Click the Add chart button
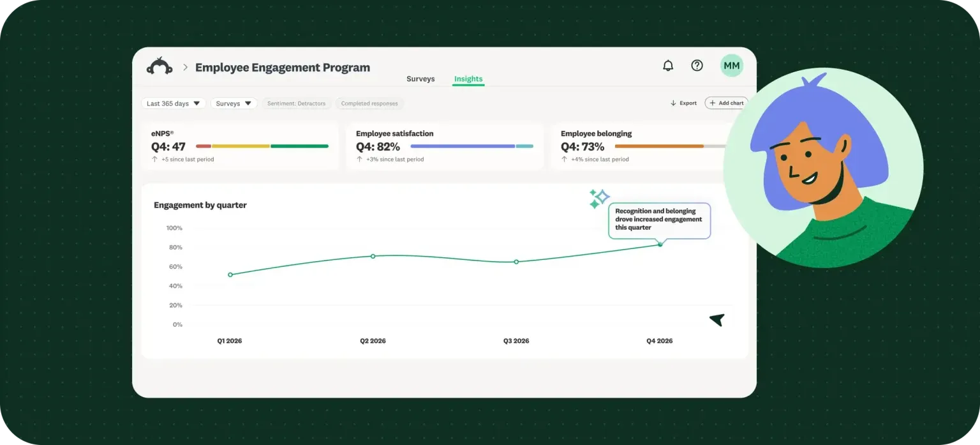The height and width of the screenshot is (445, 980). [x=726, y=103]
